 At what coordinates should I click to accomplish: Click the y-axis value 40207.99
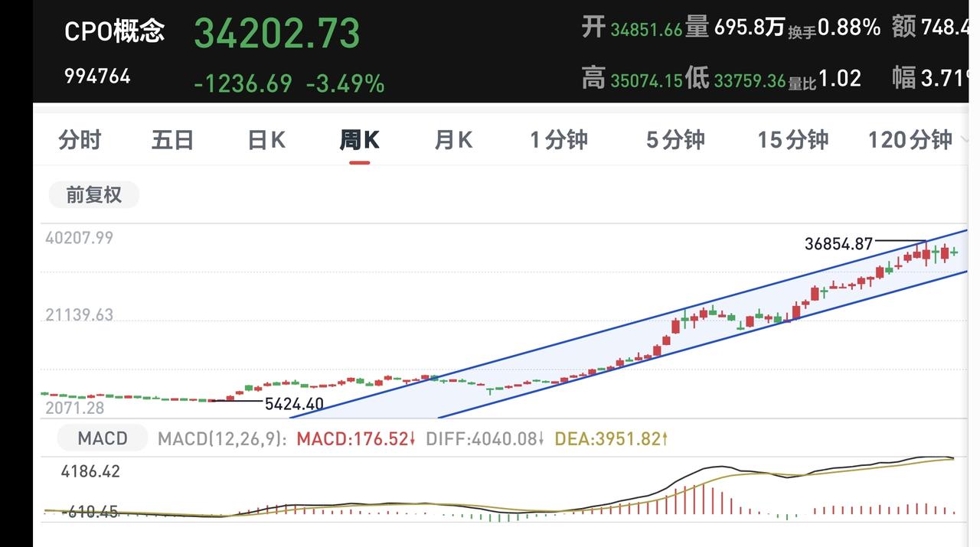[x=79, y=238]
